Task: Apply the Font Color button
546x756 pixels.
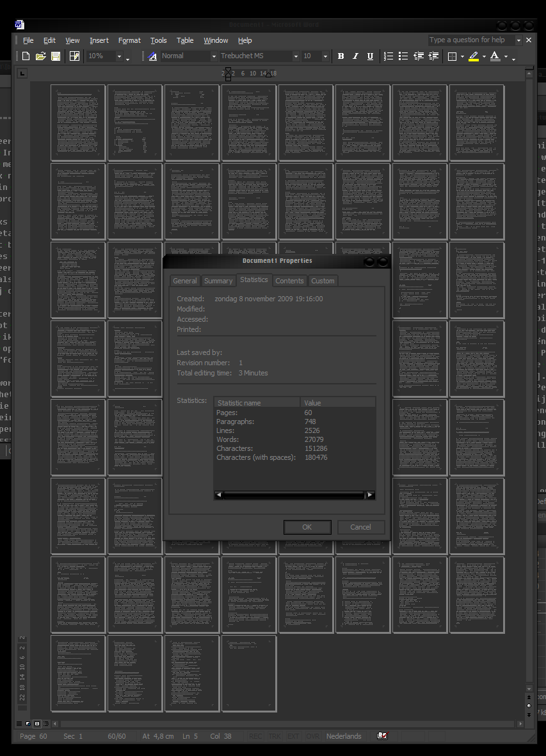Action: click(x=495, y=56)
